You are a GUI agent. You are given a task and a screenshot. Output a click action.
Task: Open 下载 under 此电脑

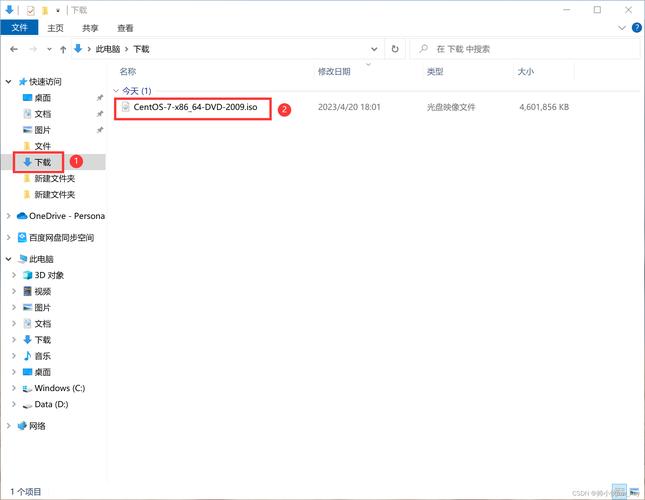pyautogui.click(x=43, y=340)
